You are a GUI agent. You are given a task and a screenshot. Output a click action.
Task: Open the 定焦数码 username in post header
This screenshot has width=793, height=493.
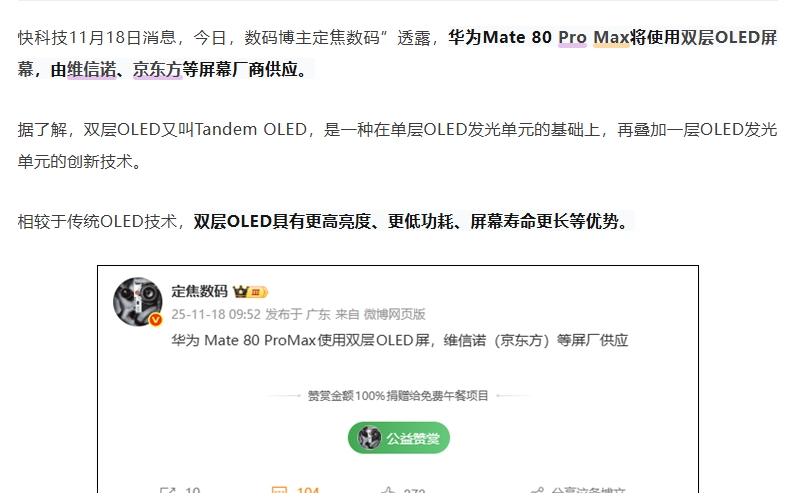click(x=199, y=291)
